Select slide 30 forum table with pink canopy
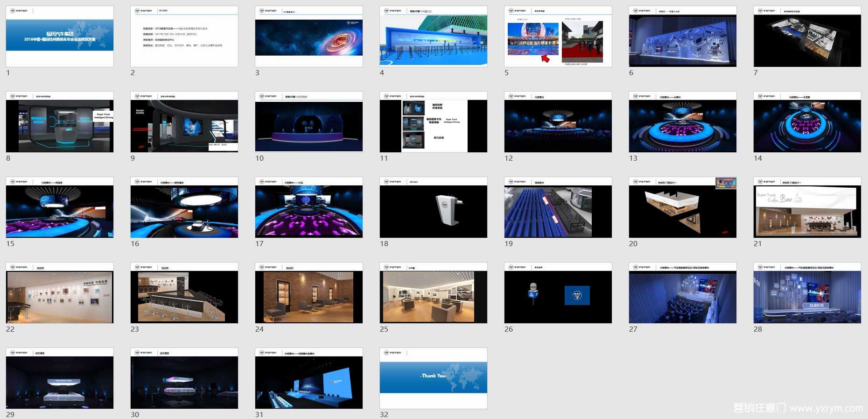 point(184,378)
